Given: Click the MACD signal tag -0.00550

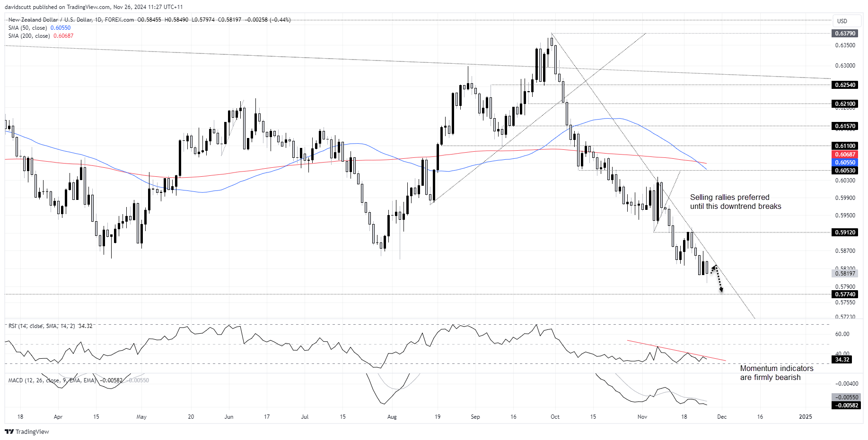Looking at the screenshot, I should coord(846,397).
